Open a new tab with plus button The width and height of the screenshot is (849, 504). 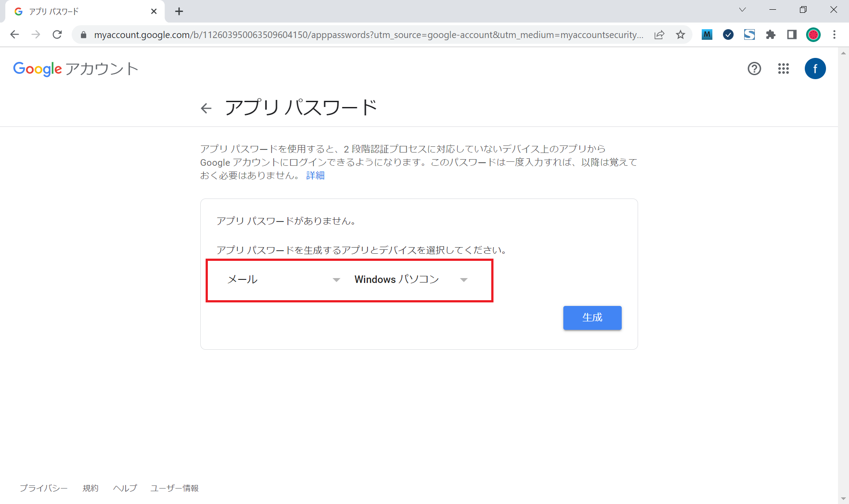pyautogui.click(x=179, y=11)
